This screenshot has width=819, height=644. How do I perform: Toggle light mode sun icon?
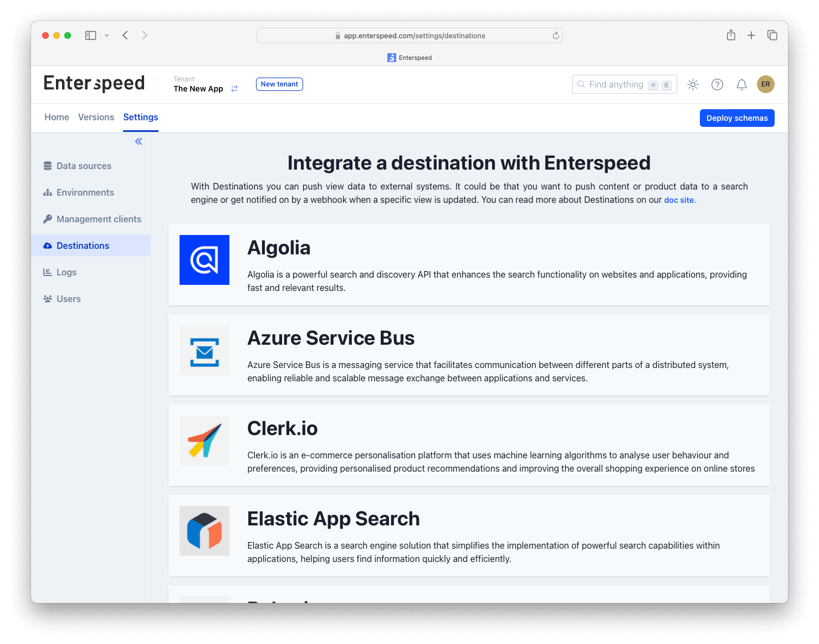click(693, 84)
